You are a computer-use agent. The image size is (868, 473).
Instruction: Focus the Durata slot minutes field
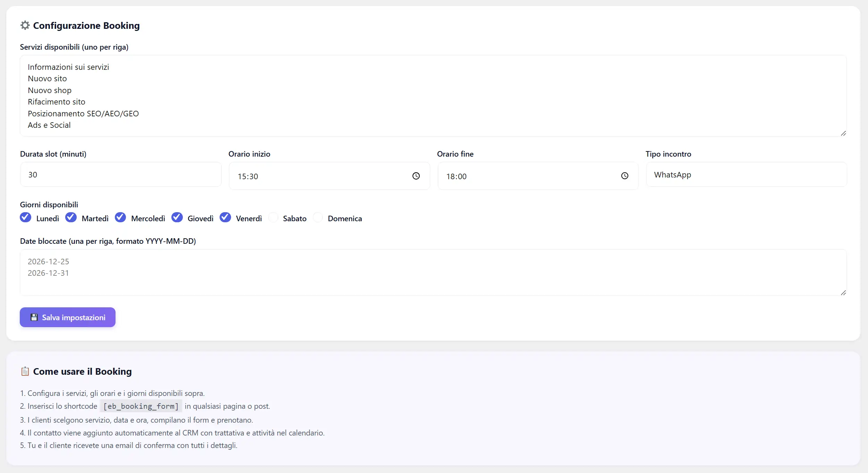pyautogui.click(x=121, y=175)
